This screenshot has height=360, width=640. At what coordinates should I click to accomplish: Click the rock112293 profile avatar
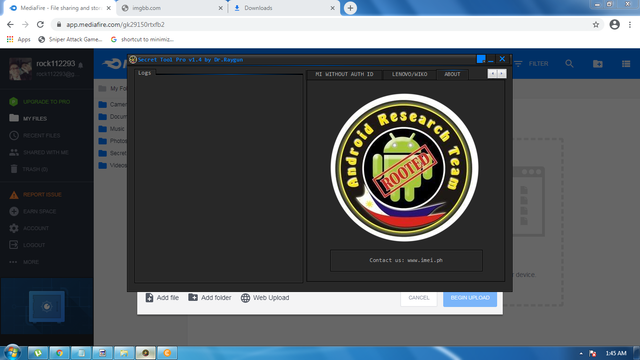[x=20, y=69]
